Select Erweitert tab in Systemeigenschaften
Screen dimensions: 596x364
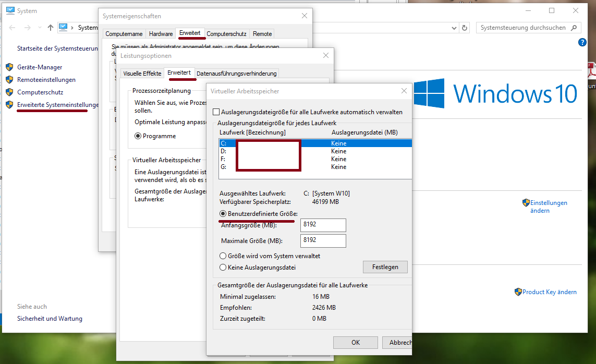click(190, 33)
